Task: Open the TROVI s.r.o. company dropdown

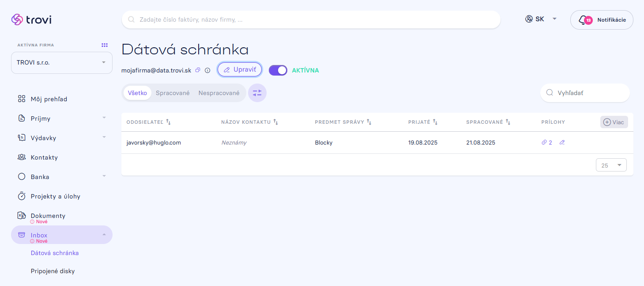Action: tap(62, 63)
